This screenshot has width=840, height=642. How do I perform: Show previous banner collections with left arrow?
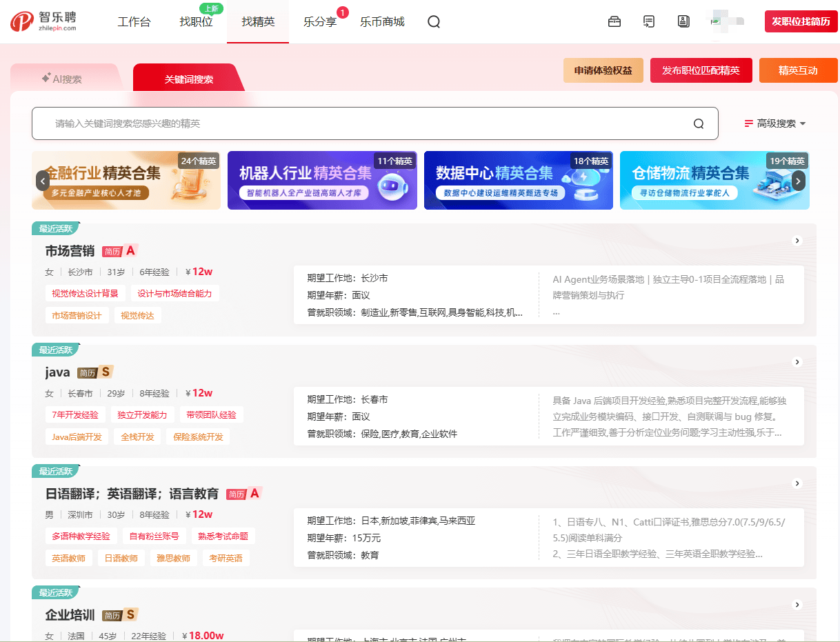click(43, 181)
